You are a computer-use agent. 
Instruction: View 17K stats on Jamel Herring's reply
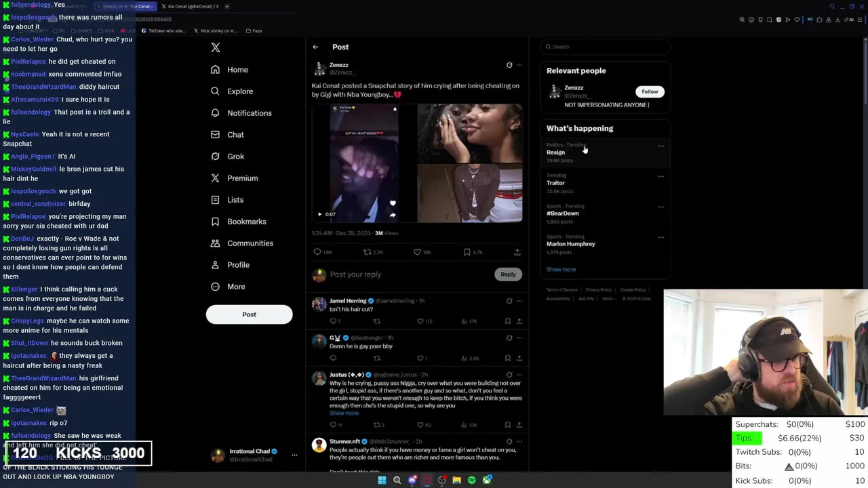pyautogui.click(x=469, y=321)
